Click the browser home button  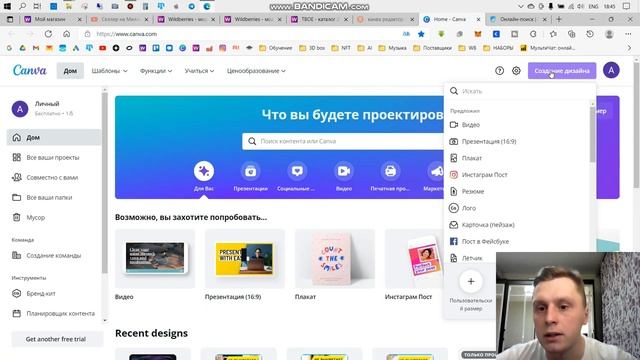[67, 34]
